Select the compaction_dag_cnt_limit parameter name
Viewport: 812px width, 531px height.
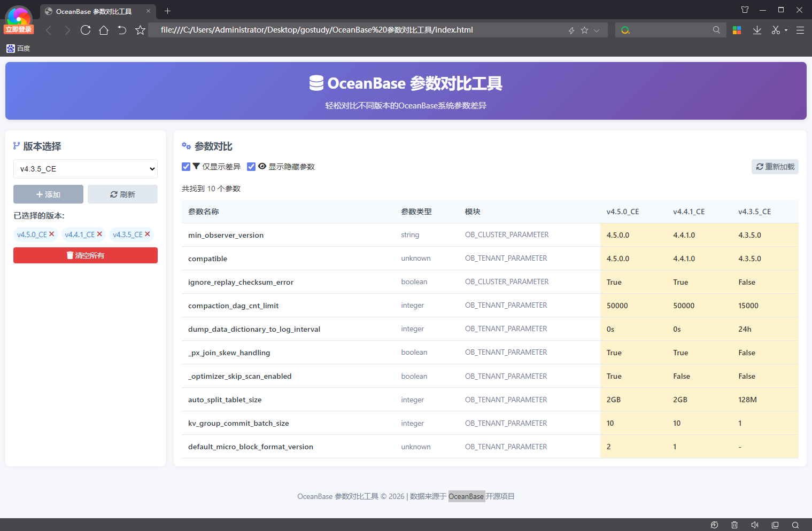tap(233, 306)
